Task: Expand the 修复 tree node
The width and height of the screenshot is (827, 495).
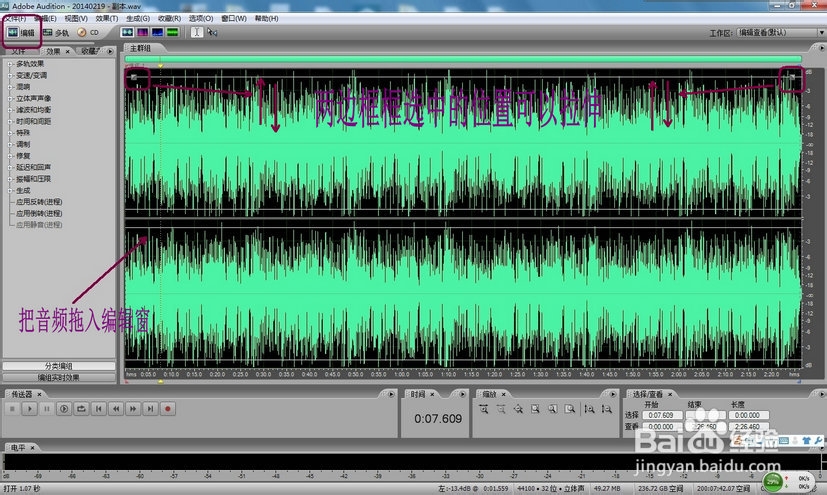Action: click(9, 156)
